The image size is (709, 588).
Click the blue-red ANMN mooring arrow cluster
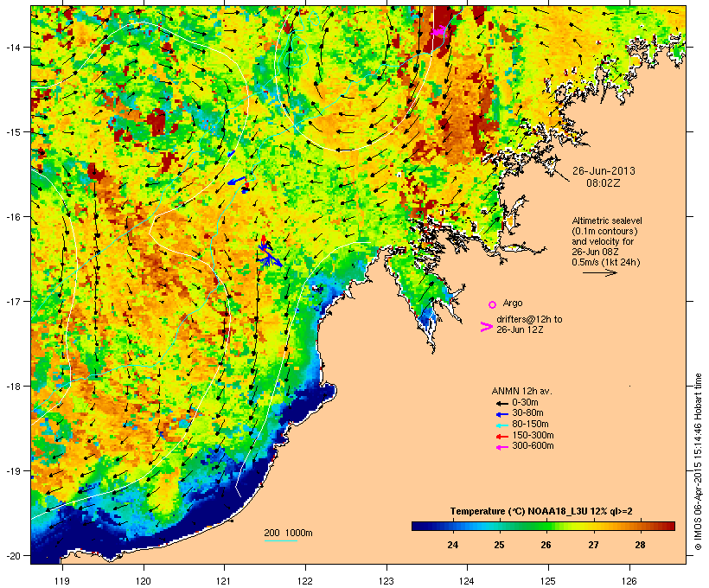(x=269, y=252)
